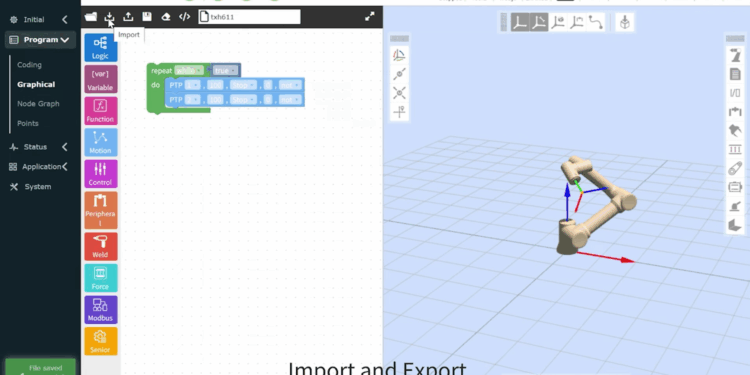Open the code view icon
This screenshot has height=375, width=750.
[x=185, y=17]
